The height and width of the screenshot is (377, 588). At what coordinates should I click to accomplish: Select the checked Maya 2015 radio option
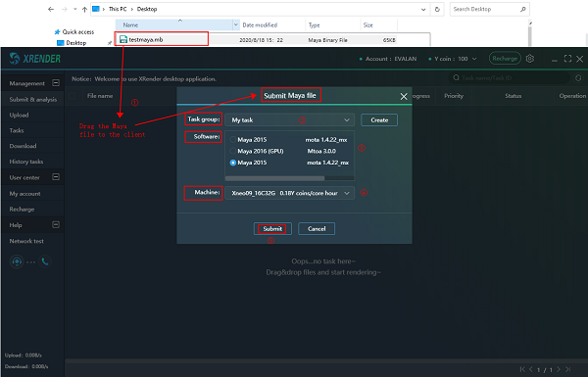(233, 163)
